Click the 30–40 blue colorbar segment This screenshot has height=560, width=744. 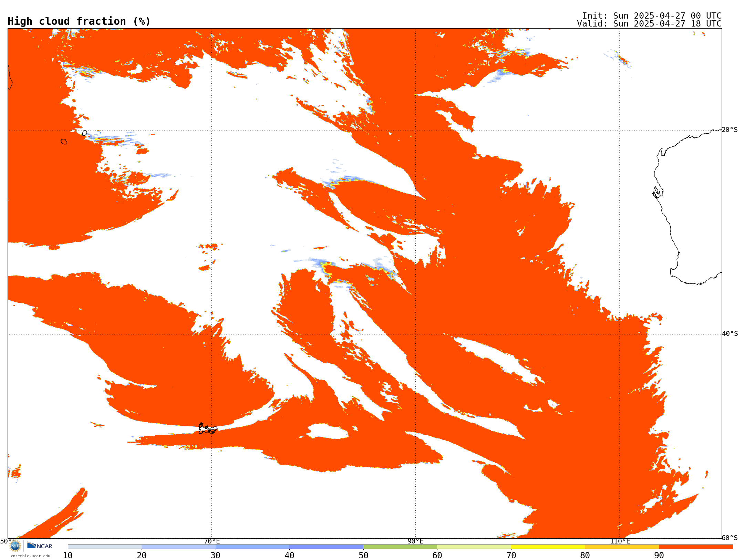tap(252, 547)
